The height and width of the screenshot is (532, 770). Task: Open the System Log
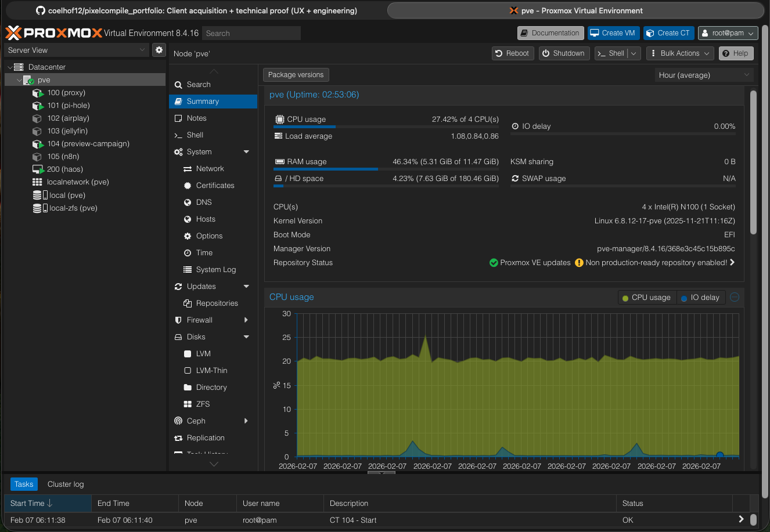pyautogui.click(x=213, y=270)
